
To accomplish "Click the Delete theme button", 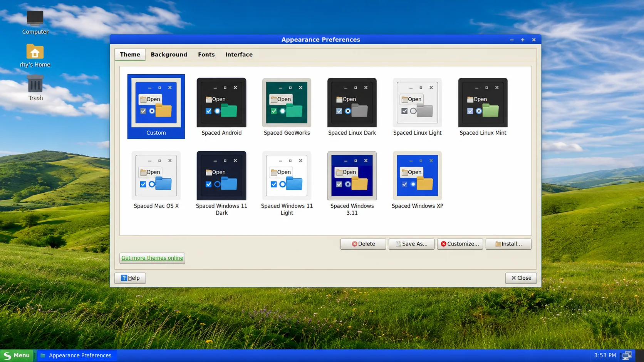I will point(363,244).
